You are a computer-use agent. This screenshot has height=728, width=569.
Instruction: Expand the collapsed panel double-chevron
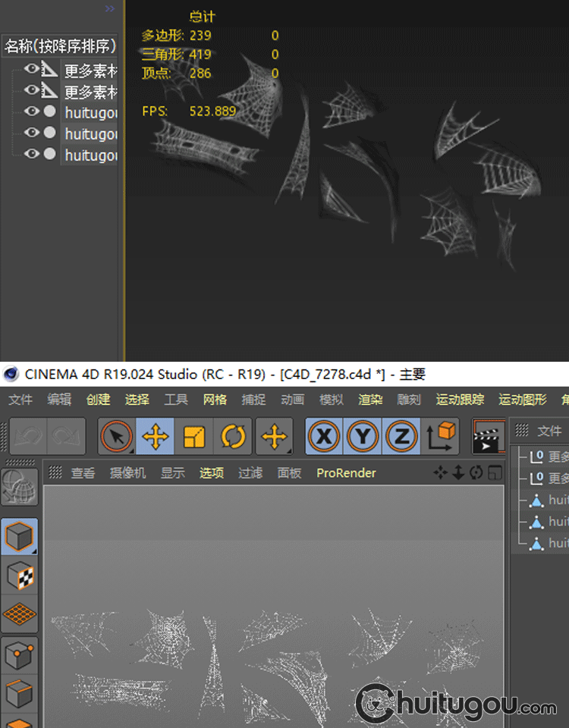[x=110, y=8]
